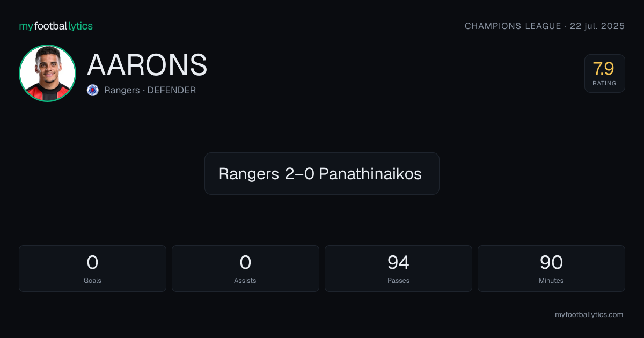
Task: Click the Champions League date header
Action: tap(545, 26)
